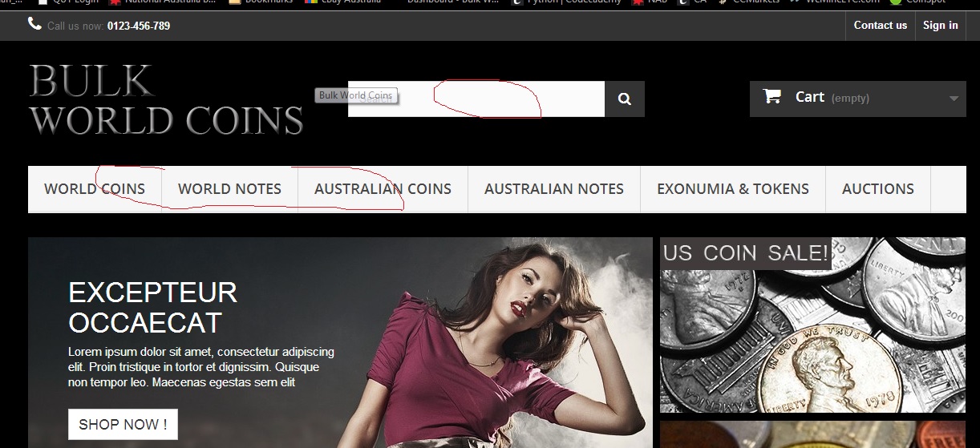This screenshot has width=980, height=448.
Task: Open the World Coins menu
Action: point(95,189)
